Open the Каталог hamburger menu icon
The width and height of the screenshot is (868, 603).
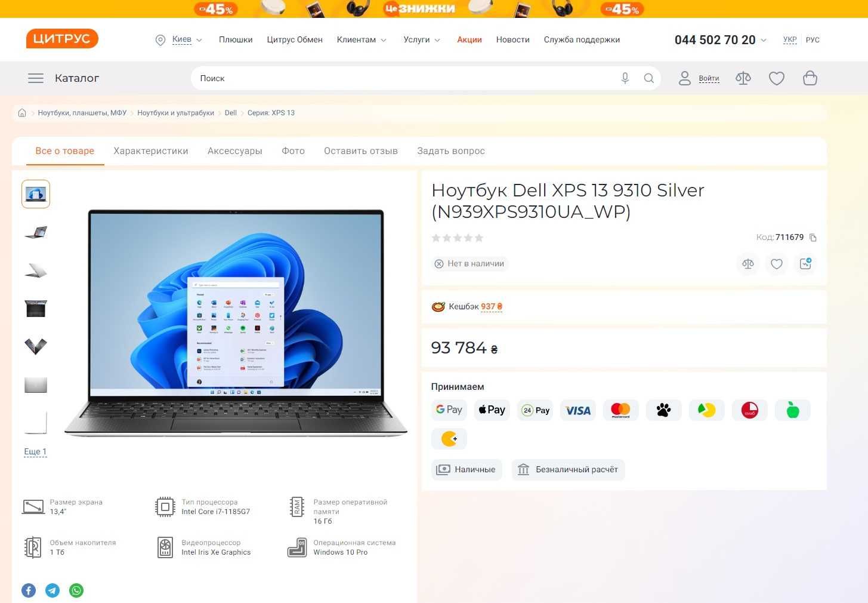tap(36, 78)
